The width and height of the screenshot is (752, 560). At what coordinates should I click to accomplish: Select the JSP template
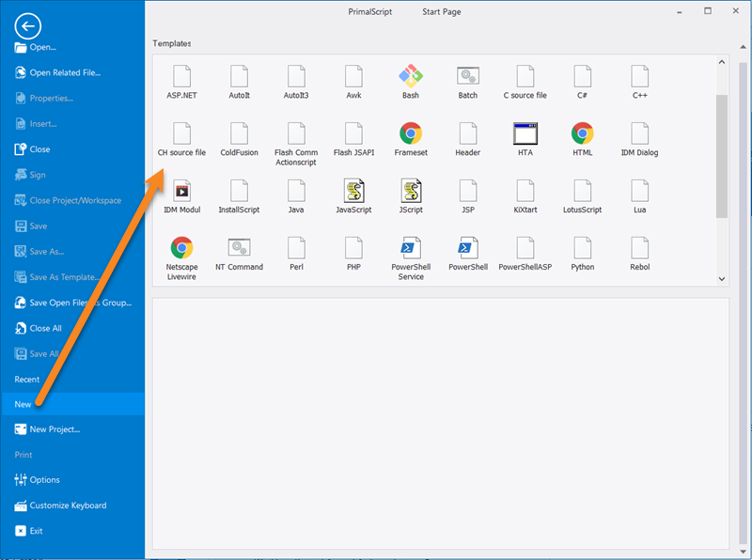coord(467,196)
